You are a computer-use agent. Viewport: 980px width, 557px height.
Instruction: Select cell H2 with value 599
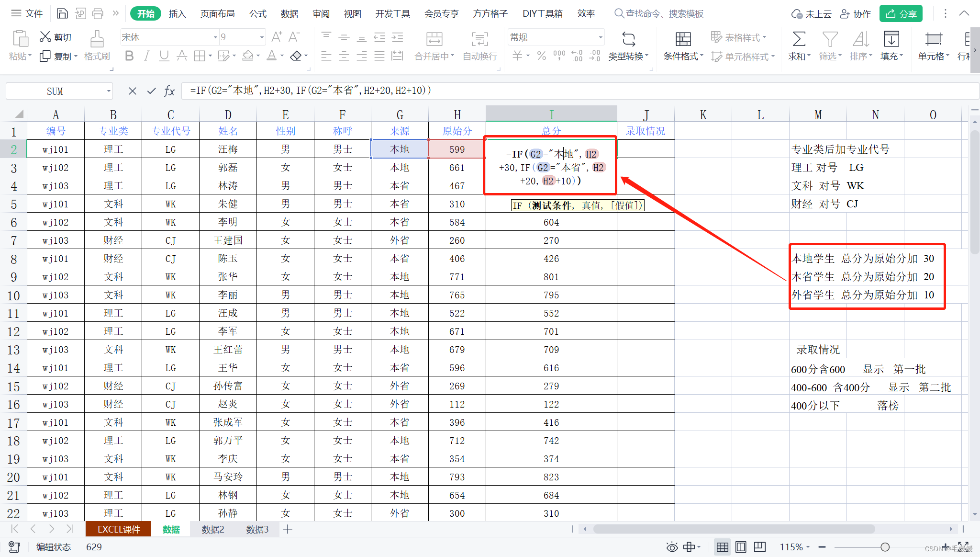tap(457, 149)
